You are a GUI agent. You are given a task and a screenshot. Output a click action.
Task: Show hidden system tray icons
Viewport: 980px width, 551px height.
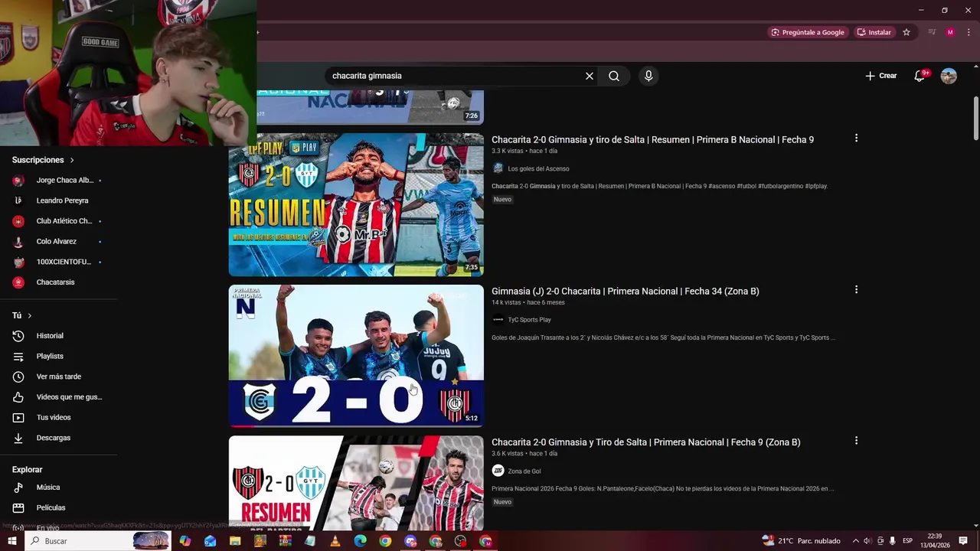click(855, 541)
